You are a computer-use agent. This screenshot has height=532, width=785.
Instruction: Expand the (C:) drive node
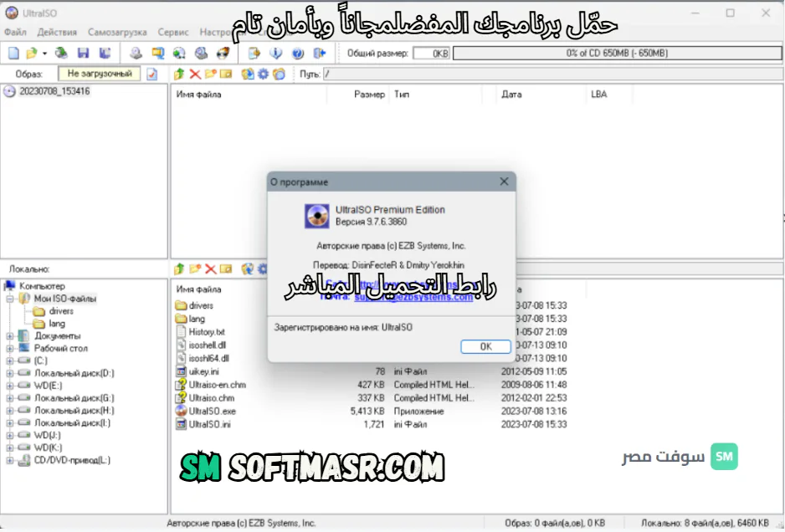point(9,361)
